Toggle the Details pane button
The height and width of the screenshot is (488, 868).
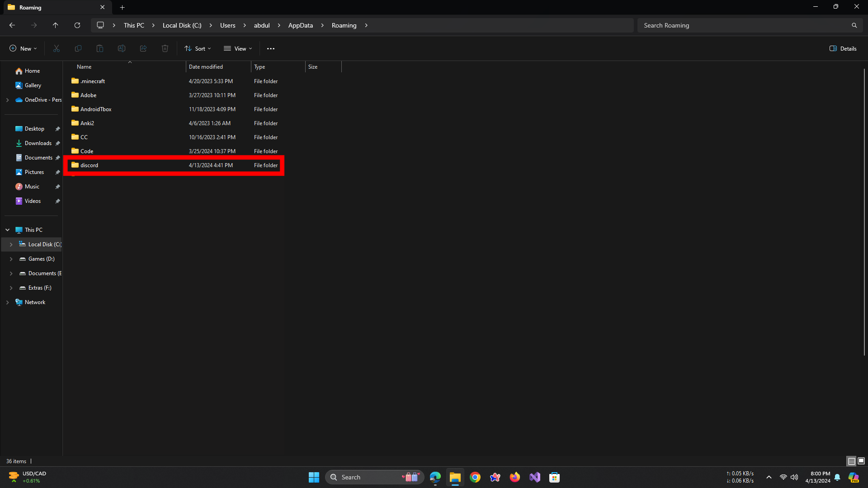point(843,48)
